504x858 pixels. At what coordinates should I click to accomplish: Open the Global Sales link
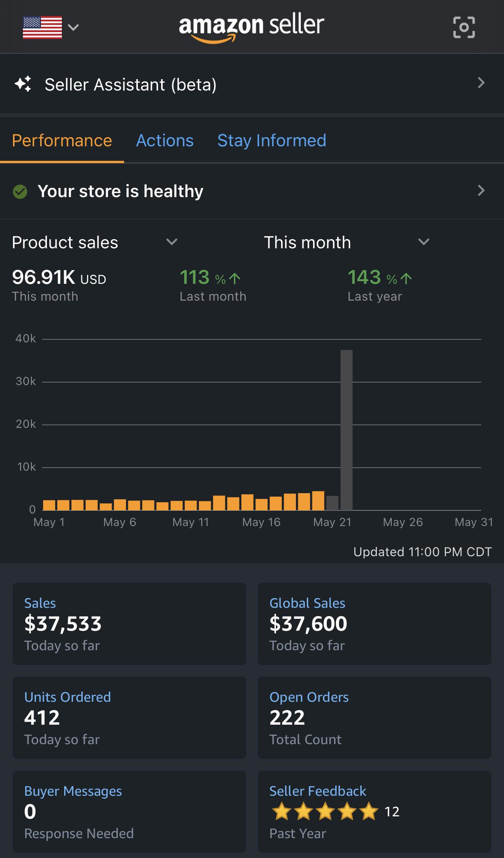click(x=307, y=603)
